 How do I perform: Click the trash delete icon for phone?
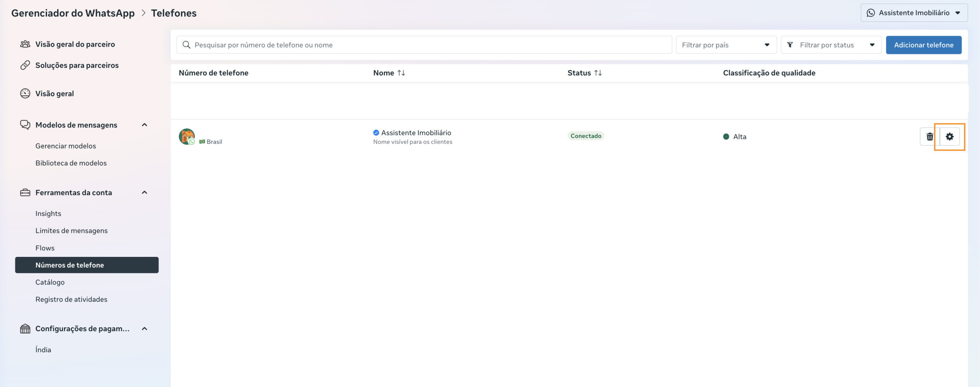click(x=929, y=137)
